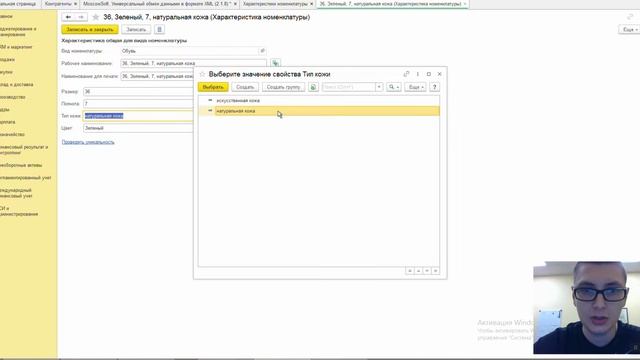The image size is (640, 360).
Task: Open the Вид номенклатуры Обувь link icon
Action: 262,51
